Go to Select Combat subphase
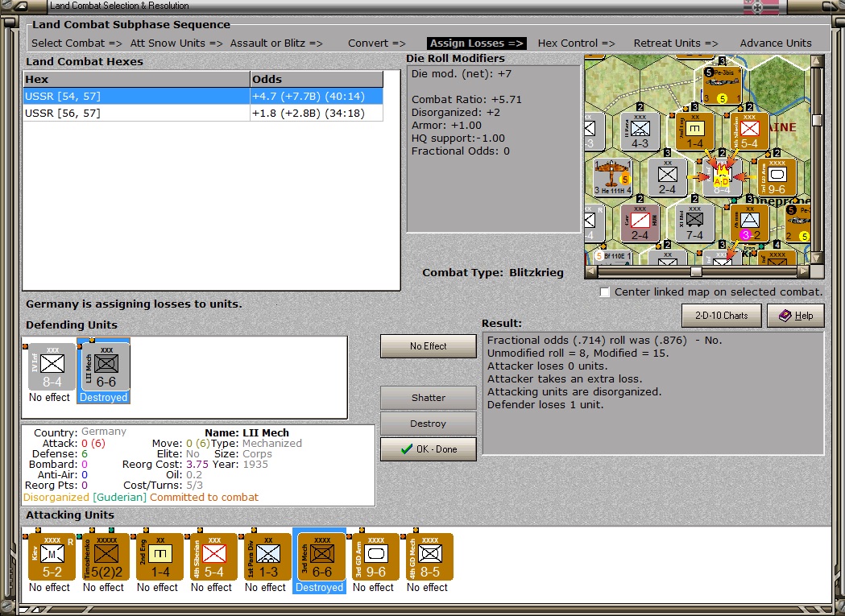This screenshot has width=845, height=616. (77, 43)
